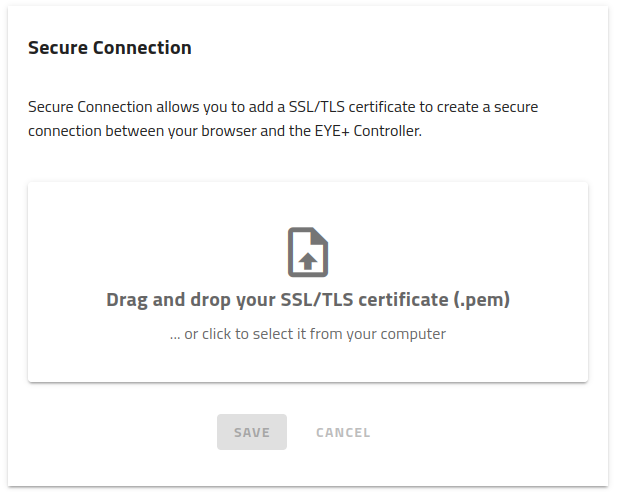Viewport: 617px width, 492px height.
Task: Click the file upload icon
Action: [x=308, y=252]
